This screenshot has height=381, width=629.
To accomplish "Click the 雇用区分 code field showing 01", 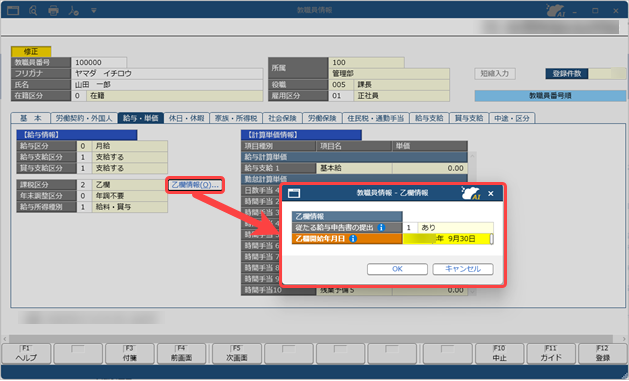I will pyautogui.click(x=340, y=96).
